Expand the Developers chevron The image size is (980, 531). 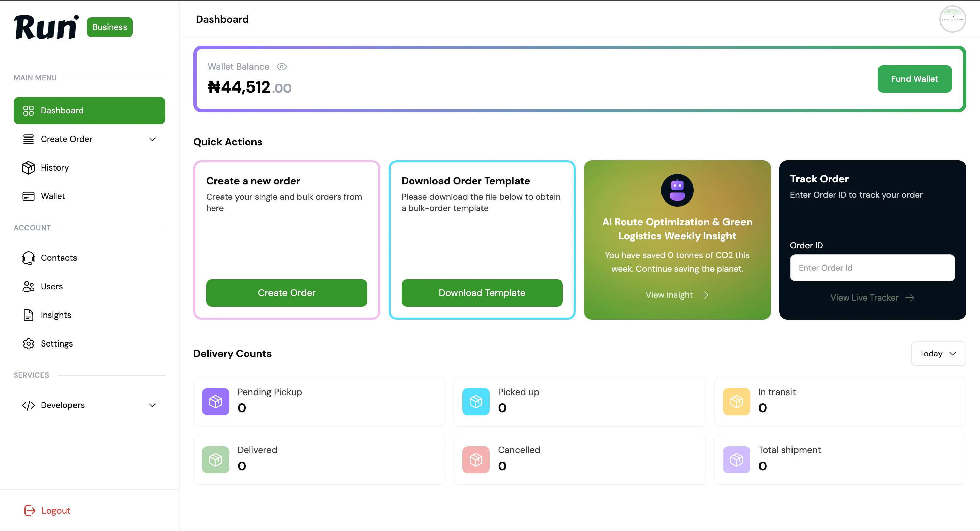(x=152, y=405)
